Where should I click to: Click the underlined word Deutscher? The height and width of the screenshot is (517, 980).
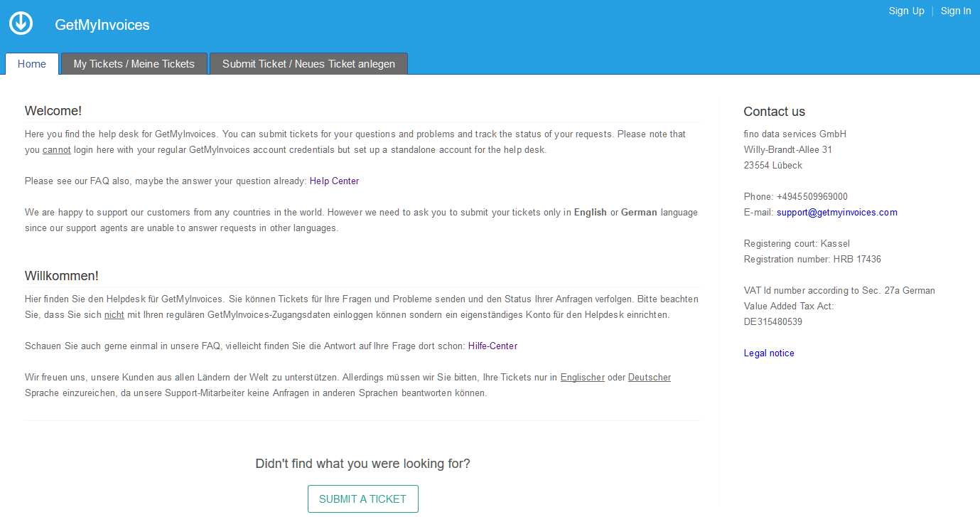650,377
